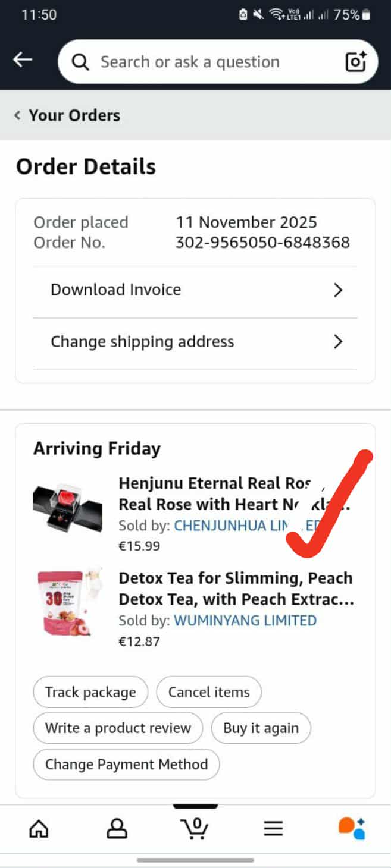This screenshot has width=391, height=868.
Task: Select the Track package button
Action: point(90,693)
